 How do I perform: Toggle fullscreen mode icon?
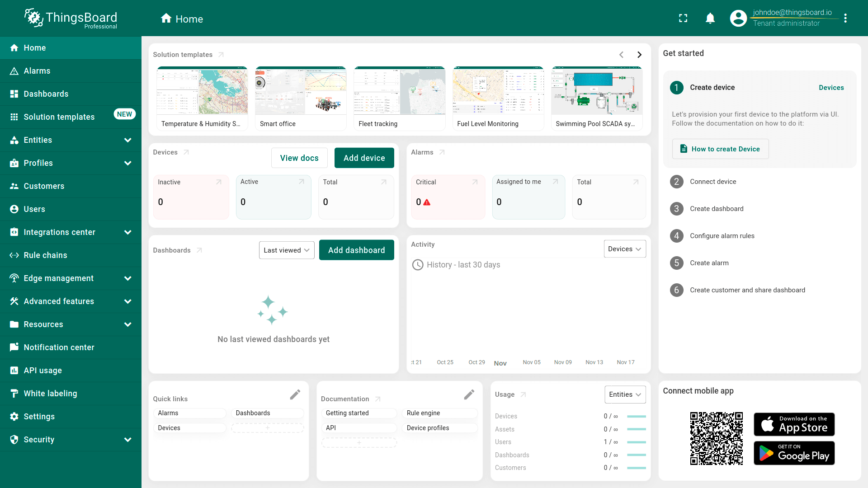683,19
